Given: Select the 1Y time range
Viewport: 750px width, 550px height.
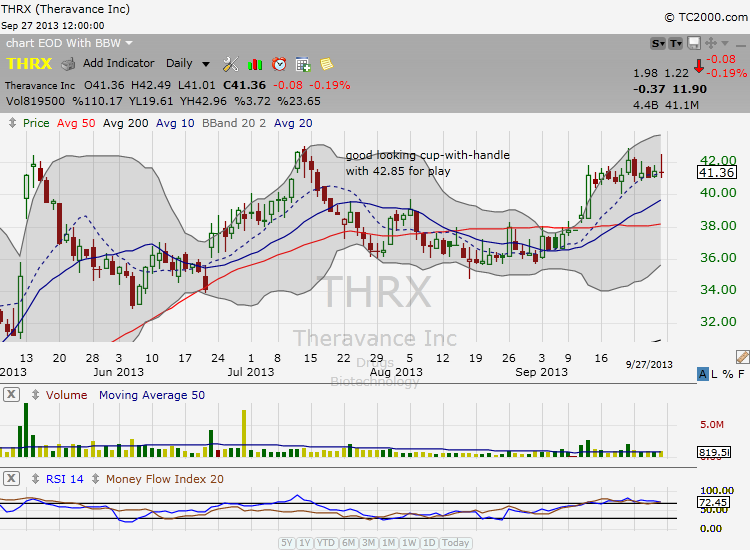Looking at the screenshot, I should click(305, 543).
